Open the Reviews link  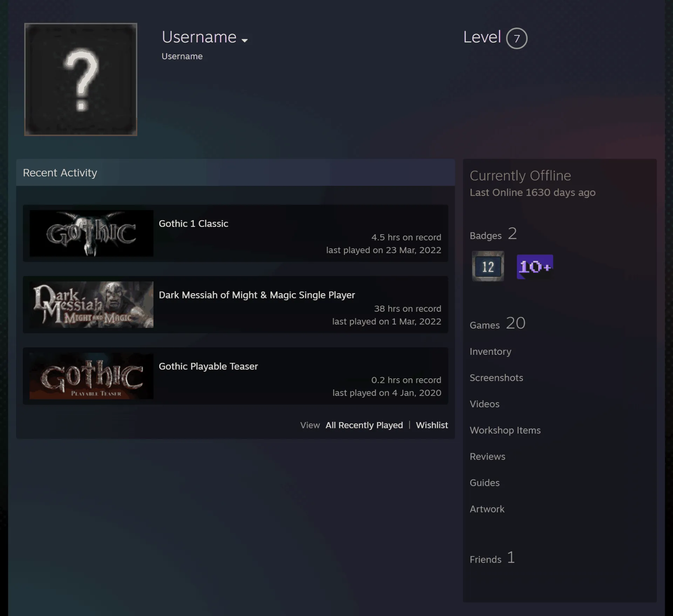click(x=488, y=456)
